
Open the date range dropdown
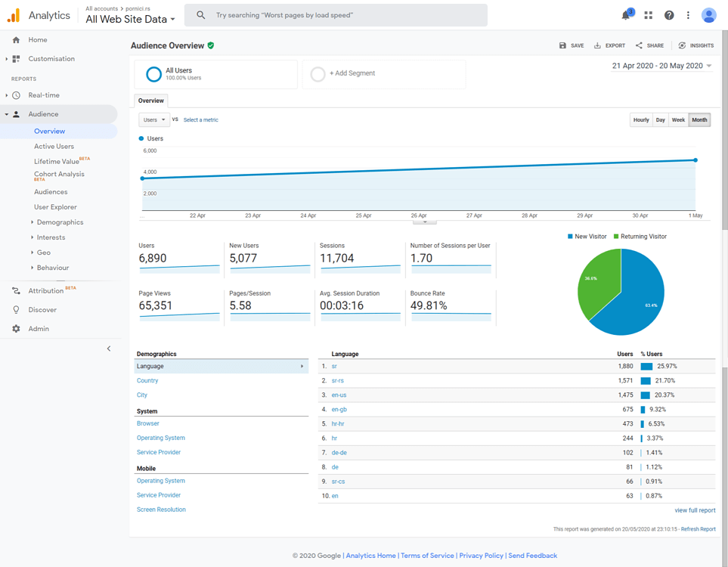pos(661,66)
